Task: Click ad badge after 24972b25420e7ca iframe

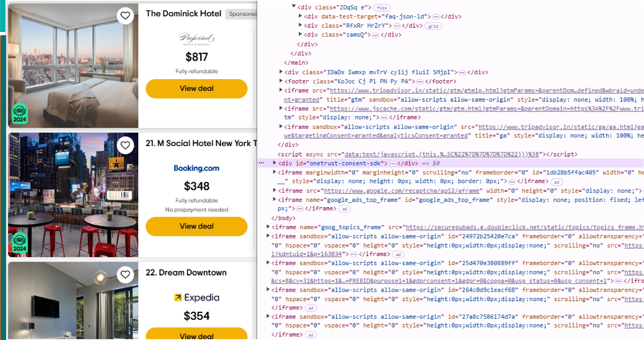Action: click(x=398, y=255)
